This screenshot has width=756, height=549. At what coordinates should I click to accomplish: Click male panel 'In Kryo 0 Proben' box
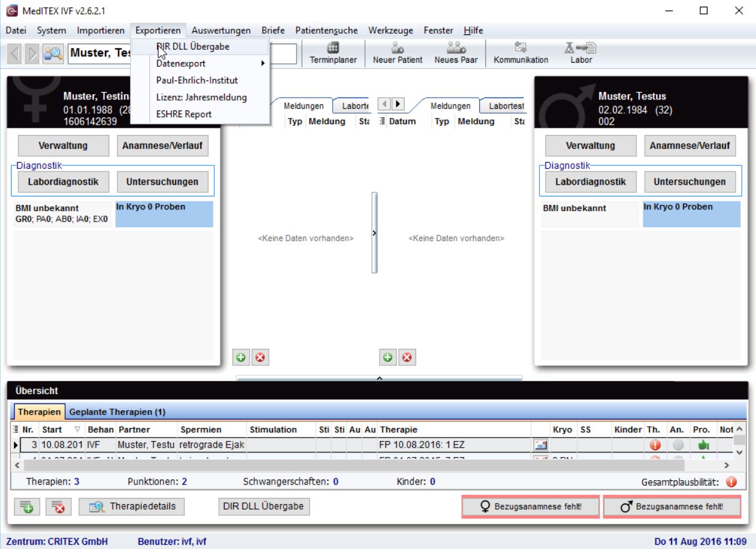692,214
